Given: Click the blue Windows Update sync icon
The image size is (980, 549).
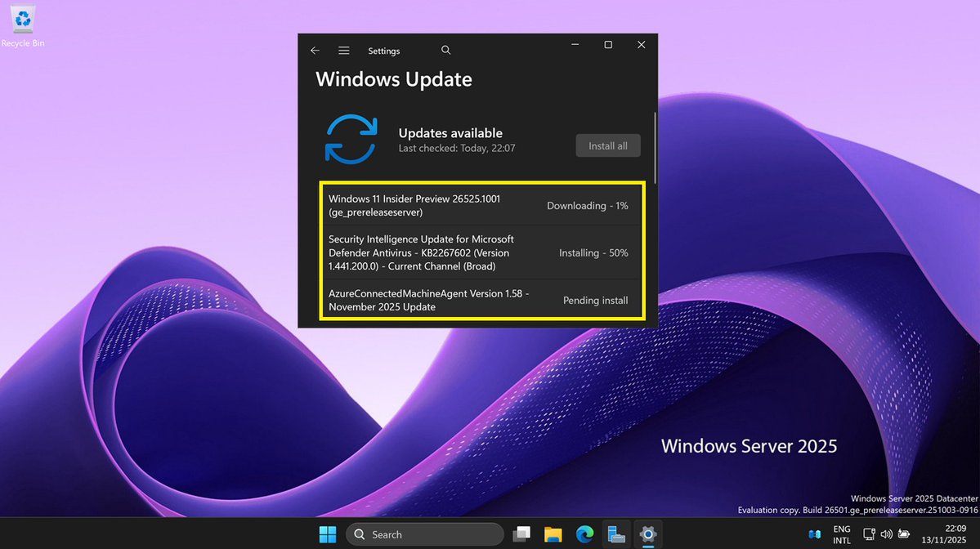Looking at the screenshot, I should pyautogui.click(x=351, y=139).
